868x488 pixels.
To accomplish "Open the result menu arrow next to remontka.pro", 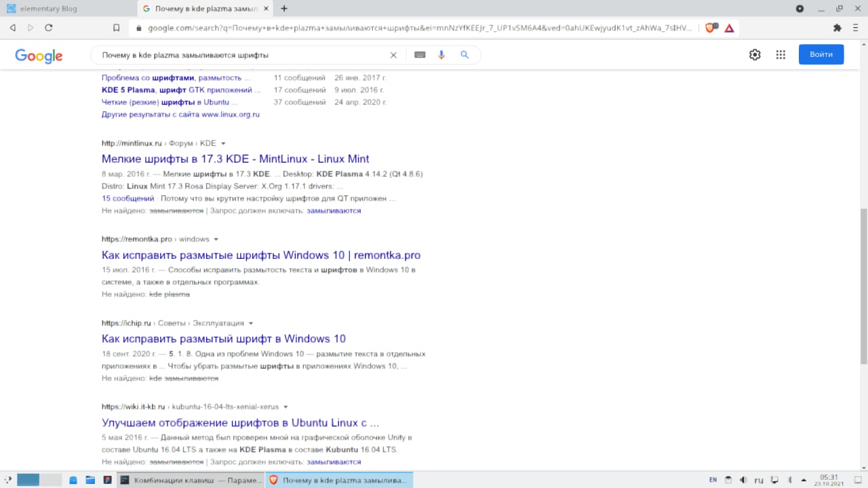I will pyautogui.click(x=216, y=239).
